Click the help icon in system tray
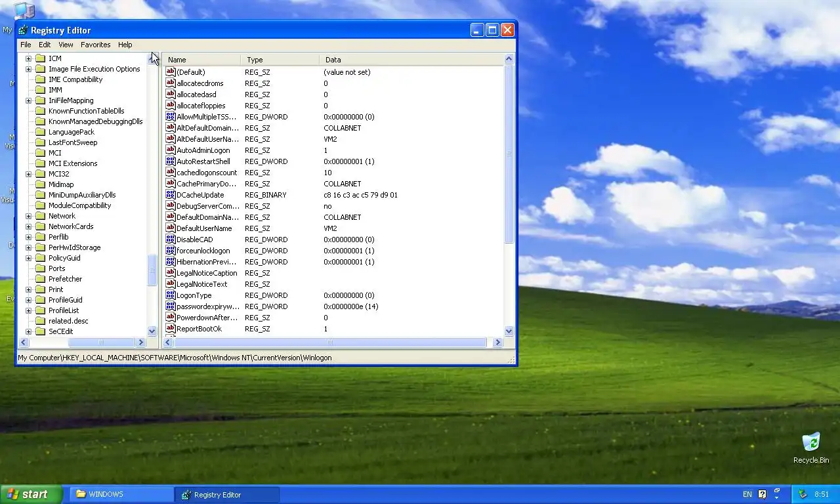The image size is (840, 504). [x=762, y=494]
